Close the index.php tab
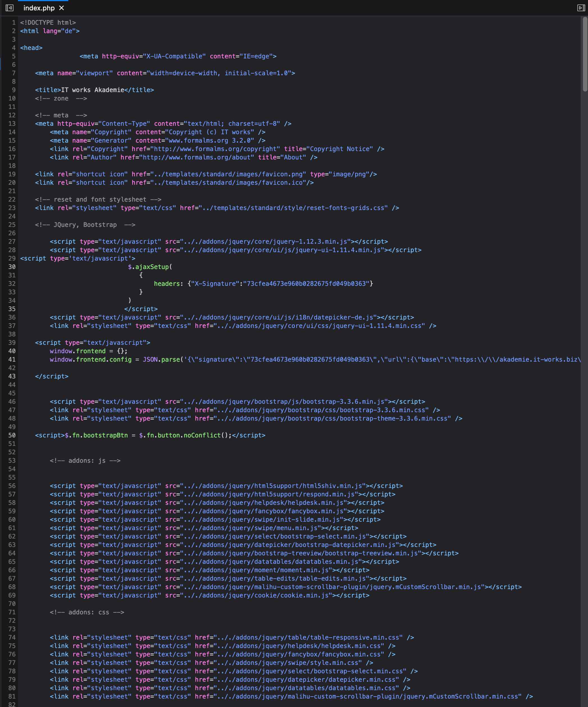Screen dimensions: 588x707 click(x=61, y=8)
